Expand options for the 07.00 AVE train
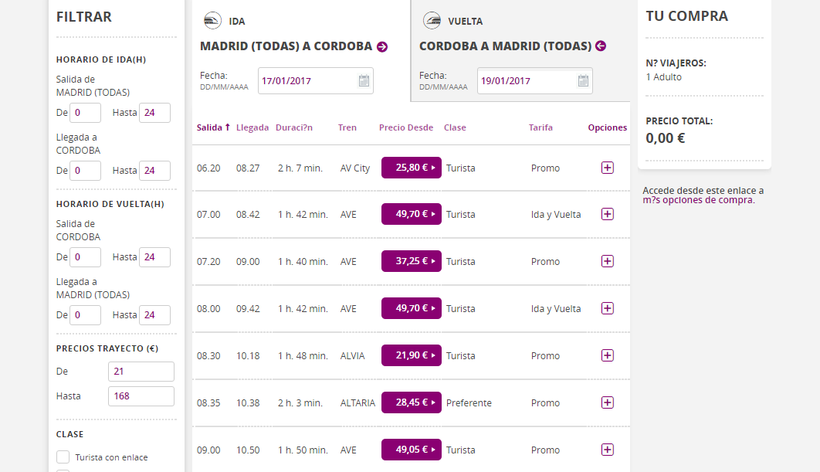The height and width of the screenshot is (472, 820). point(607,214)
